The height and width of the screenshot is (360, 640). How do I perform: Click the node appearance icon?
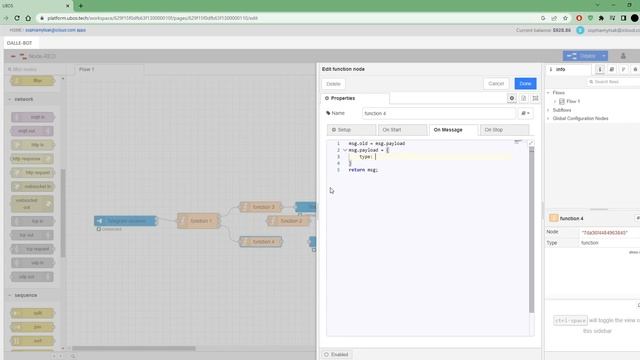[x=536, y=98]
